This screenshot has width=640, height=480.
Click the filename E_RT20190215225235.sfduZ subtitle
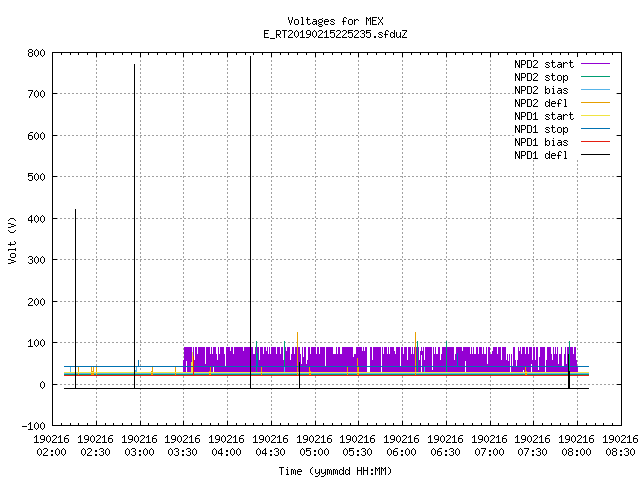335,34
